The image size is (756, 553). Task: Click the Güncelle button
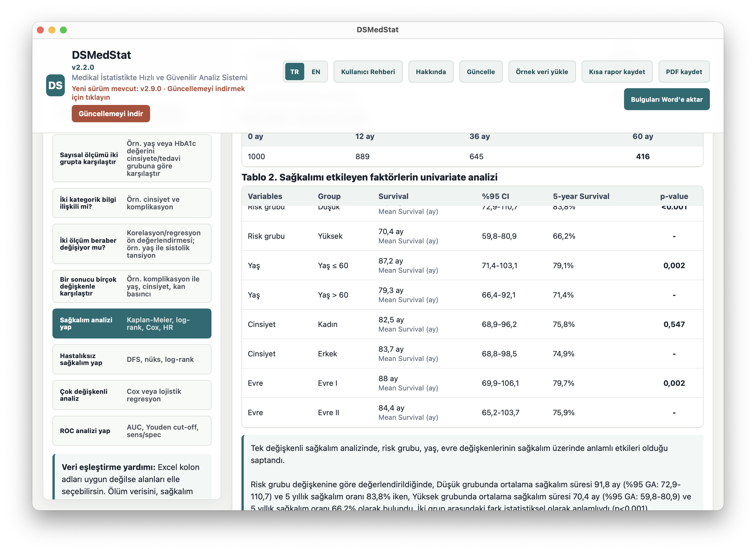[x=481, y=72]
